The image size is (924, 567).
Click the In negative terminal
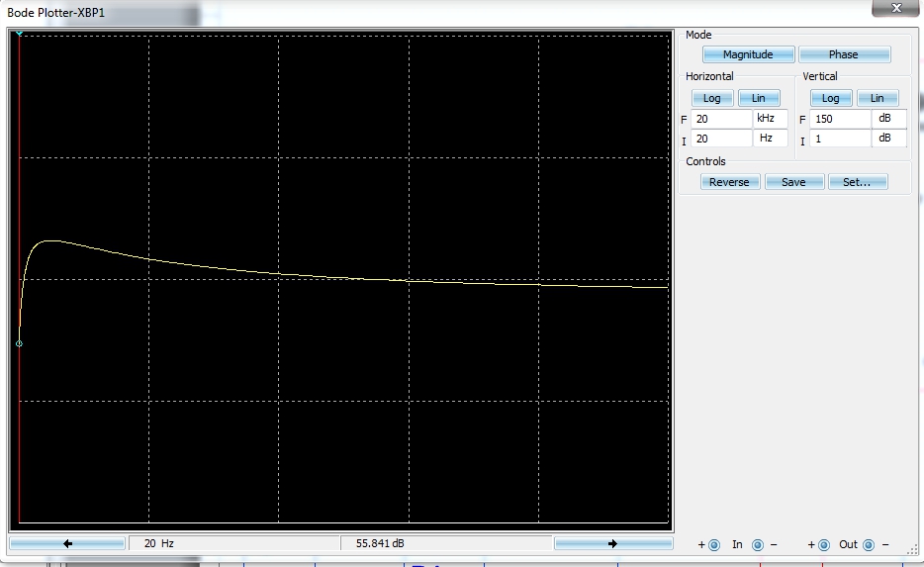pyautogui.click(x=758, y=544)
